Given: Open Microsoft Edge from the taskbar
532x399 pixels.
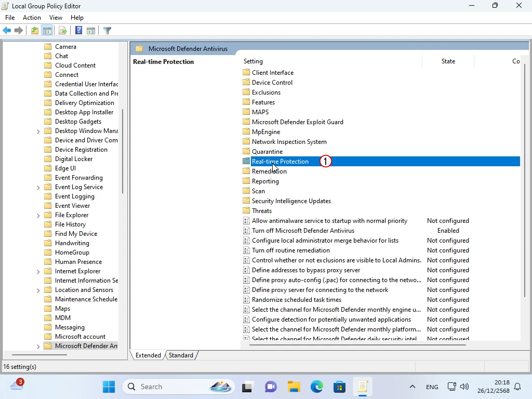Looking at the screenshot, I should (317, 387).
